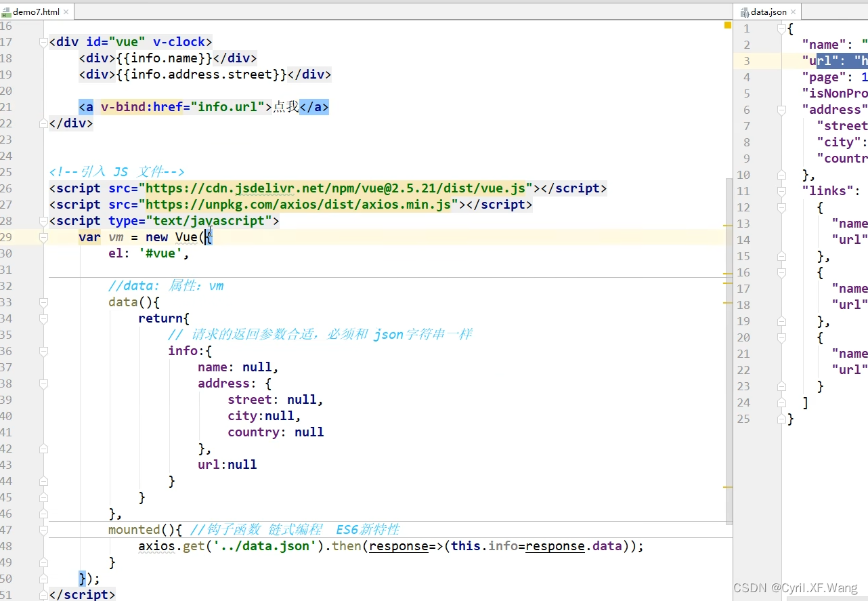Viewport: 868px width, 601px height.
Task: Click line number 32 in demo7.html gutter
Action: pyautogui.click(x=6, y=286)
